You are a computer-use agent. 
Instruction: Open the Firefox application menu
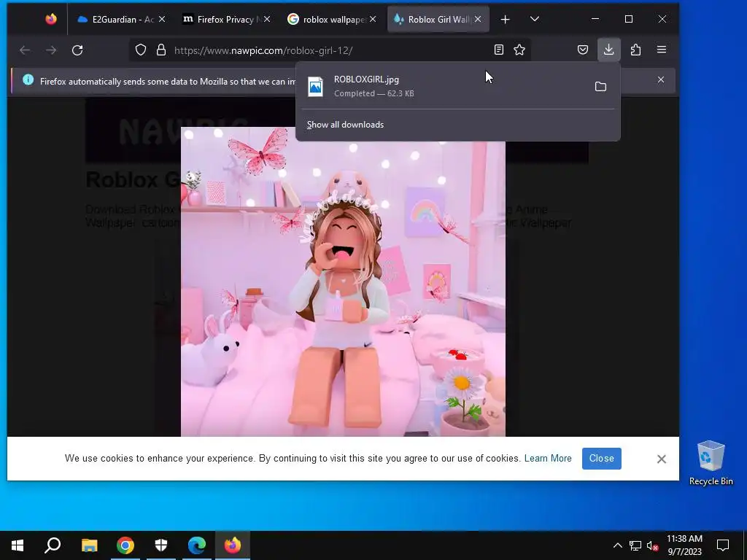point(662,50)
